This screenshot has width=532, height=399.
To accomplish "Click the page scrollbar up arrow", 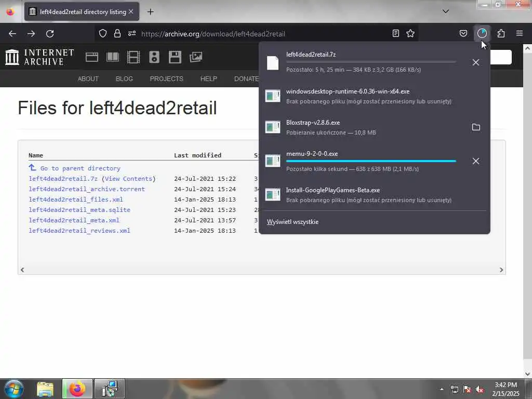I will click(x=527, y=48).
